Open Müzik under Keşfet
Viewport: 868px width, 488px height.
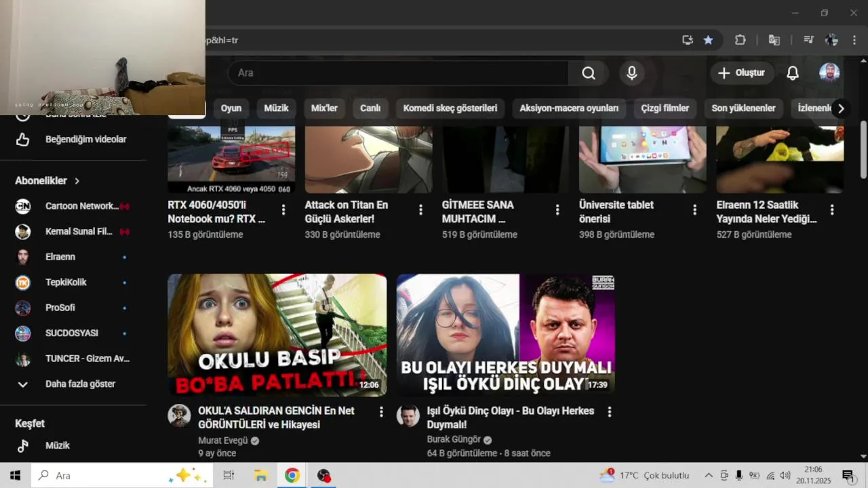click(73, 446)
